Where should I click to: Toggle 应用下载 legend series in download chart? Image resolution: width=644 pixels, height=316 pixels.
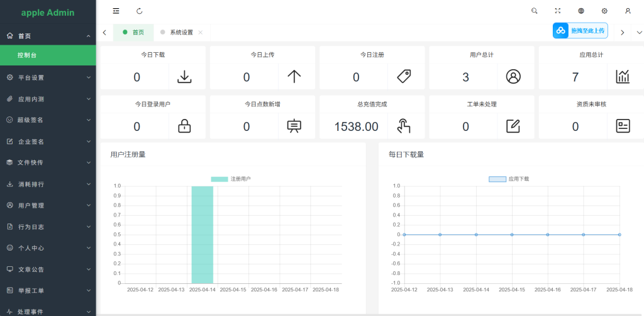(508, 179)
